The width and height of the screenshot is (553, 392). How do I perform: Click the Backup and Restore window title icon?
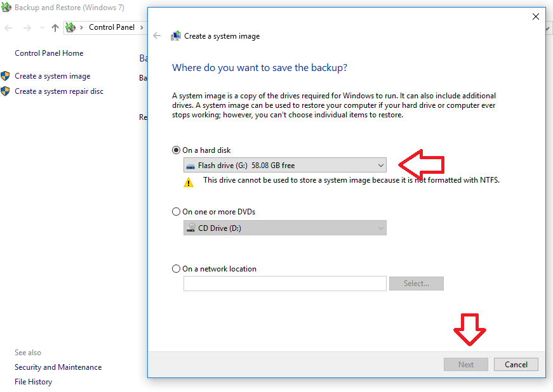click(7, 8)
